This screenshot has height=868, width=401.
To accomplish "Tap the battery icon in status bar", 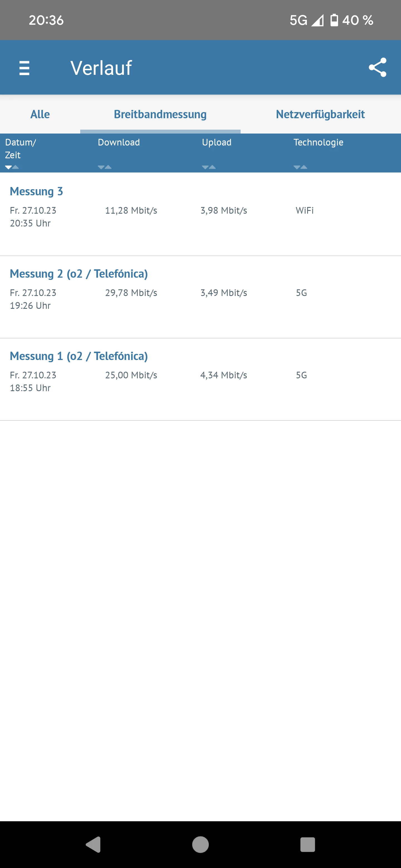I will coord(334,20).
